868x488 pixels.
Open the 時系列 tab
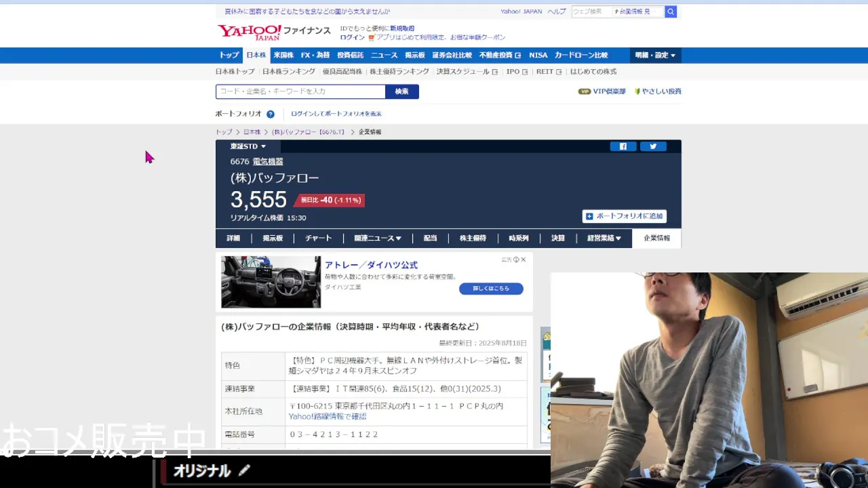pos(519,239)
